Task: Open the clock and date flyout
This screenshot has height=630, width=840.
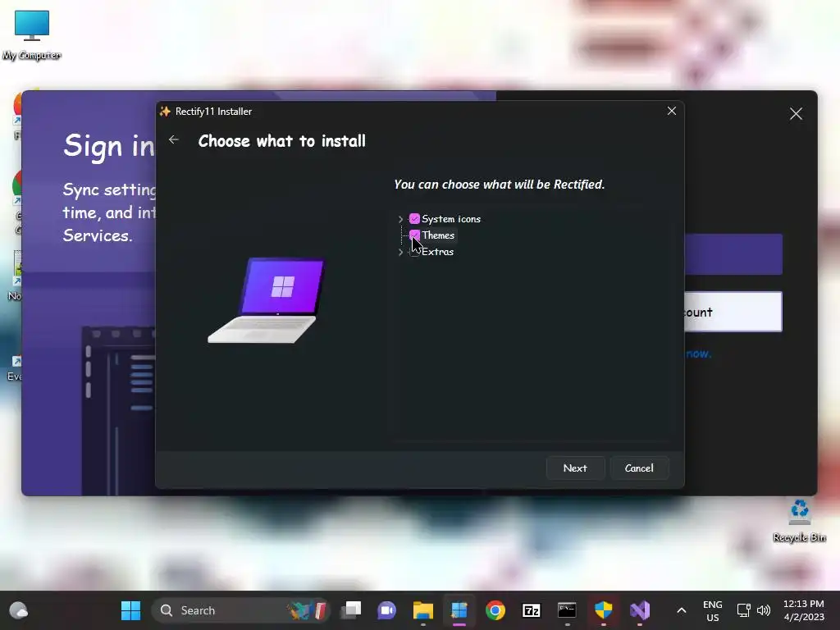Action: [804, 610]
